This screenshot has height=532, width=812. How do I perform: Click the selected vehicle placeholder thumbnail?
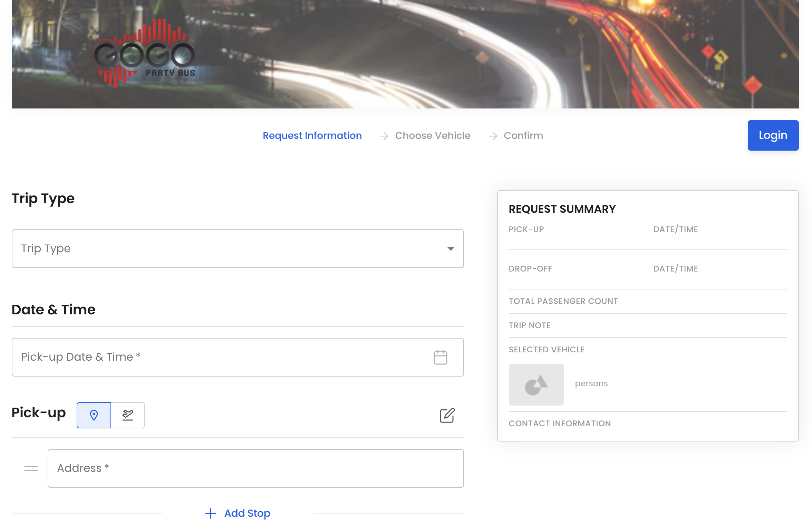click(x=536, y=384)
